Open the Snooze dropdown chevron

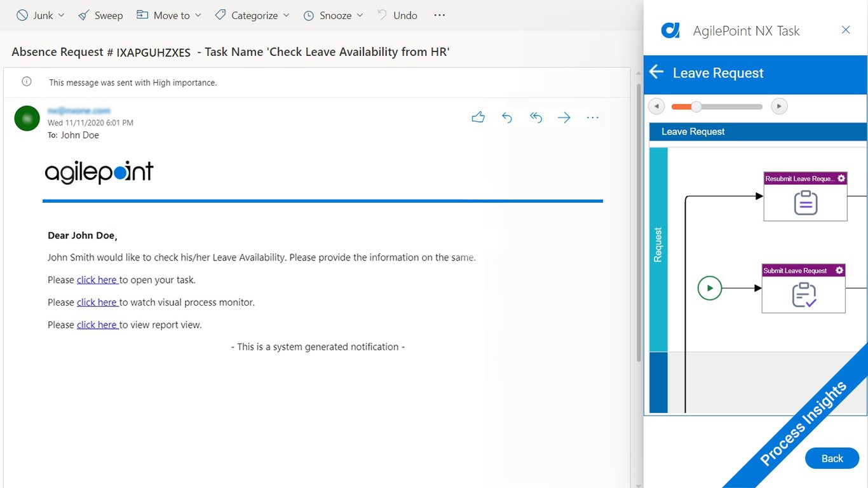[x=360, y=15]
